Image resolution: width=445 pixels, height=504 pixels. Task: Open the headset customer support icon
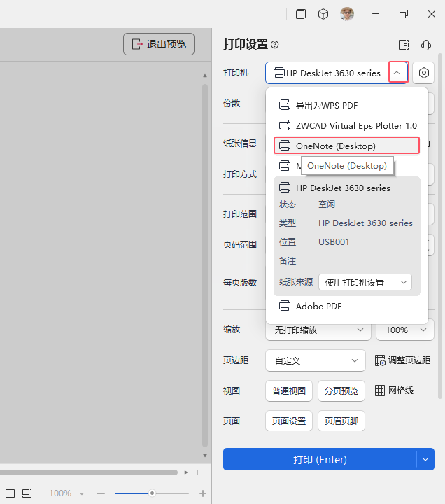click(x=426, y=45)
